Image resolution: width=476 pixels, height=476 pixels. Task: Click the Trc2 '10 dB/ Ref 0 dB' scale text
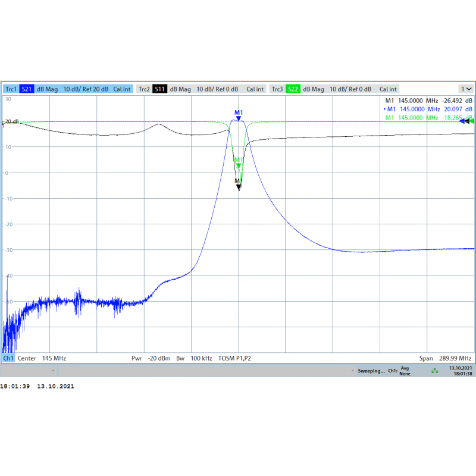(217, 89)
